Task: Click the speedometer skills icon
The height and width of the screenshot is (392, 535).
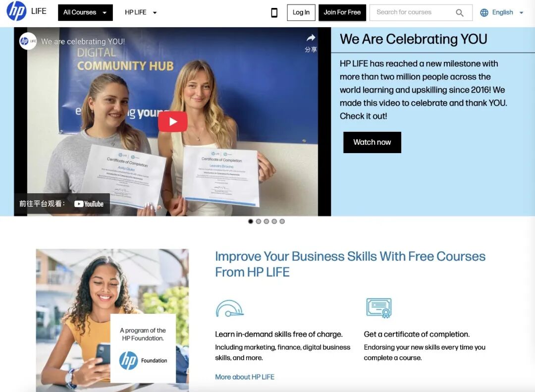Action: pos(230,308)
